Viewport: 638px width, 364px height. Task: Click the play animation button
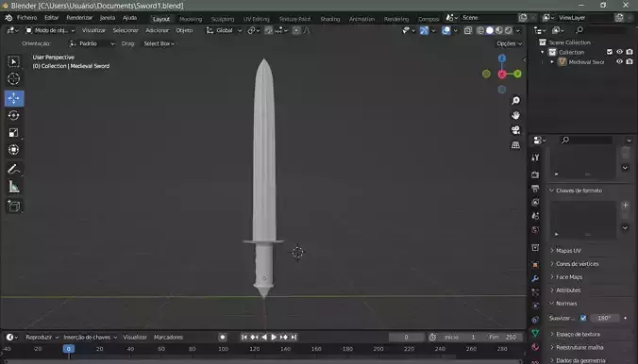click(274, 338)
